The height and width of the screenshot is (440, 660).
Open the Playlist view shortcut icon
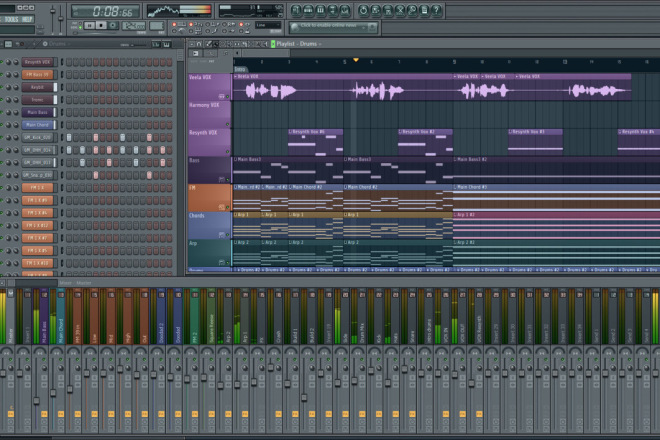pos(296,10)
